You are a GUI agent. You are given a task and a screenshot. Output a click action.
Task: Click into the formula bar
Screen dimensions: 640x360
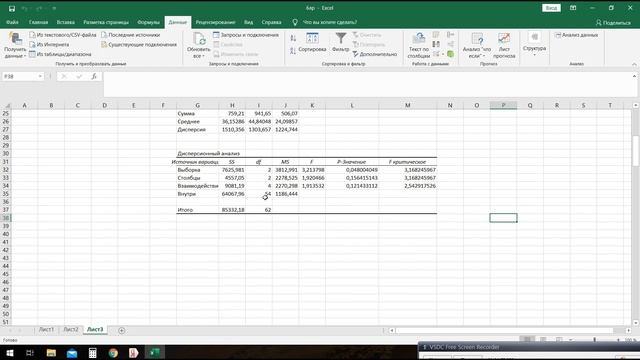click(366, 84)
